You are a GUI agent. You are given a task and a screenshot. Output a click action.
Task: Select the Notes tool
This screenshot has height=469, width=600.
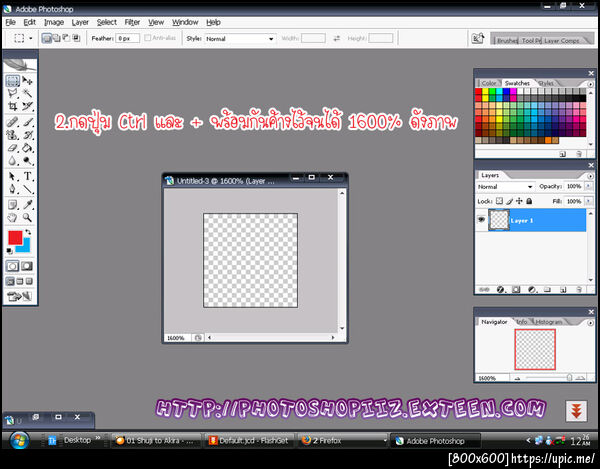point(13,205)
